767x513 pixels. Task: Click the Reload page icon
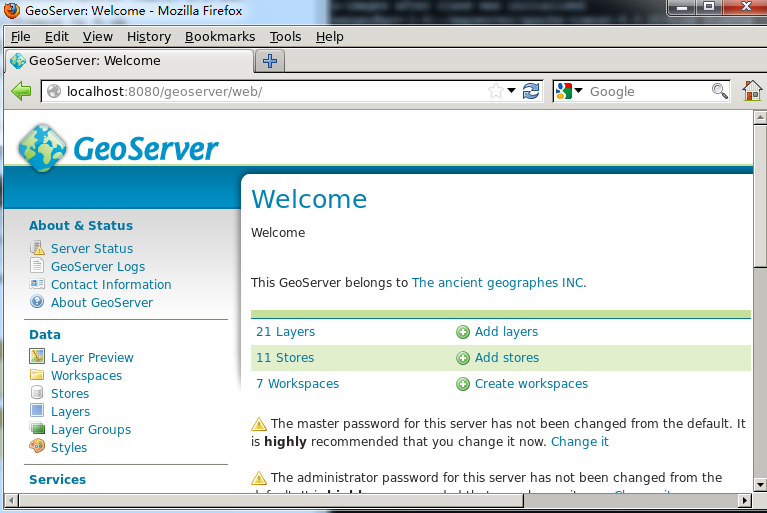[531, 91]
